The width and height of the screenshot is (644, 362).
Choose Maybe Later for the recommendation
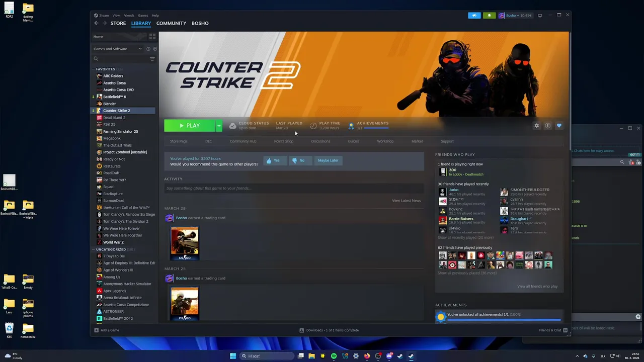(328, 160)
